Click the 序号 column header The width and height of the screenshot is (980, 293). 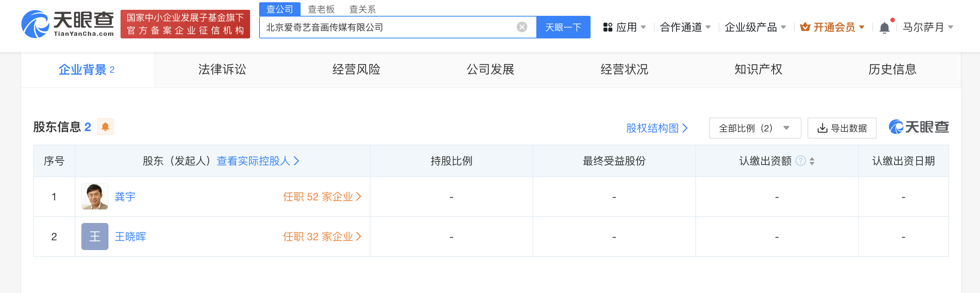[54, 161]
